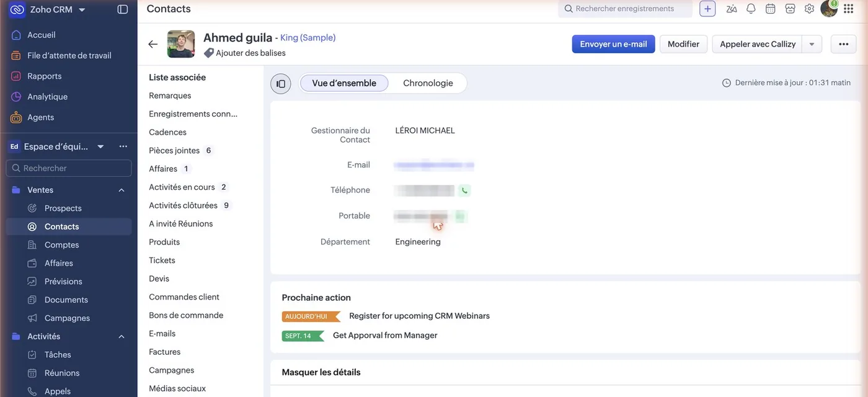
Task: Click the Zoho CRM logo icon
Action: click(x=17, y=9)
